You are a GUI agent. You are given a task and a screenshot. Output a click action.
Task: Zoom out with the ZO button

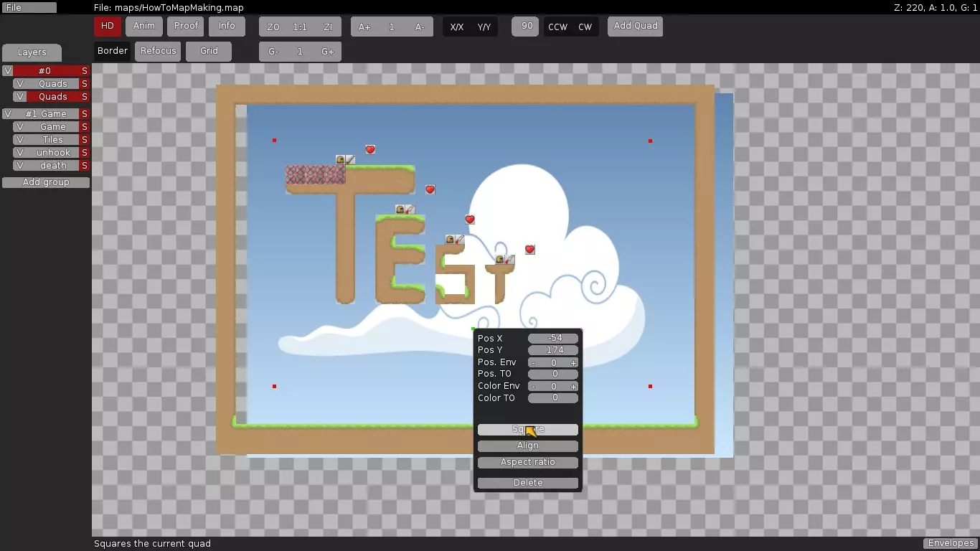tap(273, 27)
